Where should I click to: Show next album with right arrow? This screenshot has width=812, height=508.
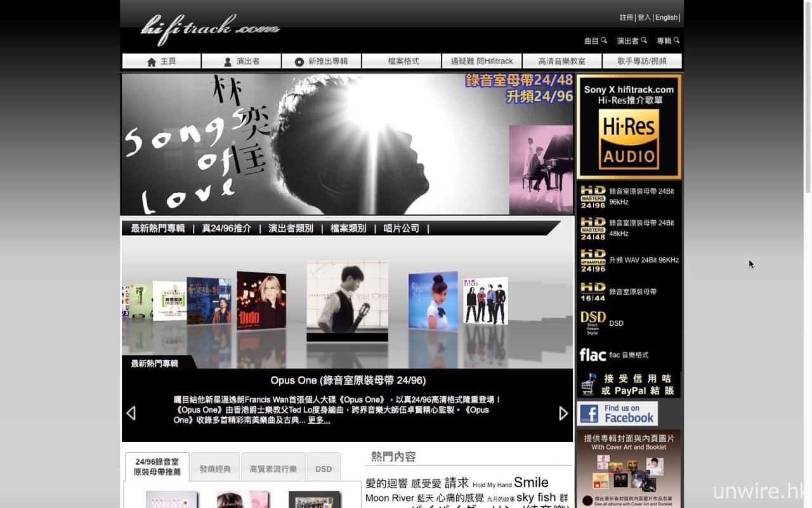pyautogui.click(x=563, y=413)
